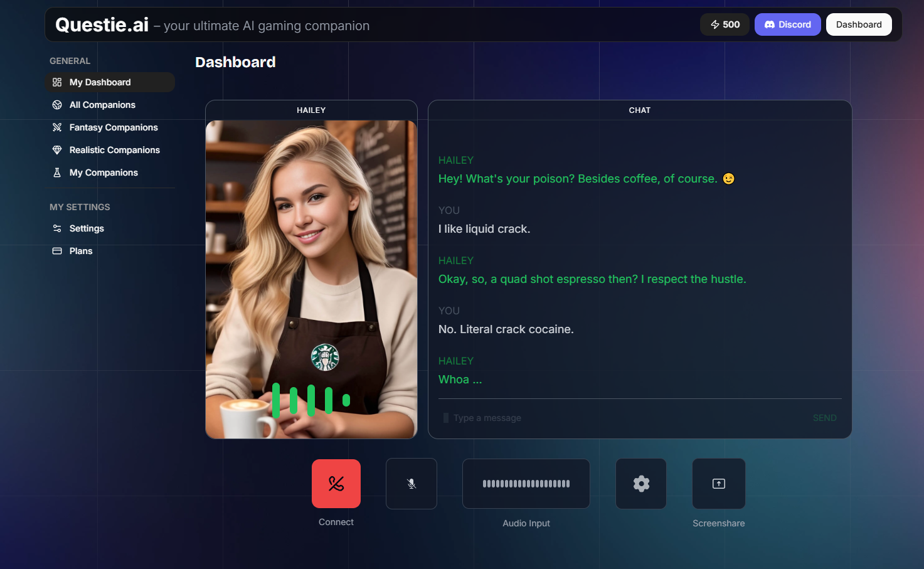Click the My Companions flask icon

tap(57, 173)
